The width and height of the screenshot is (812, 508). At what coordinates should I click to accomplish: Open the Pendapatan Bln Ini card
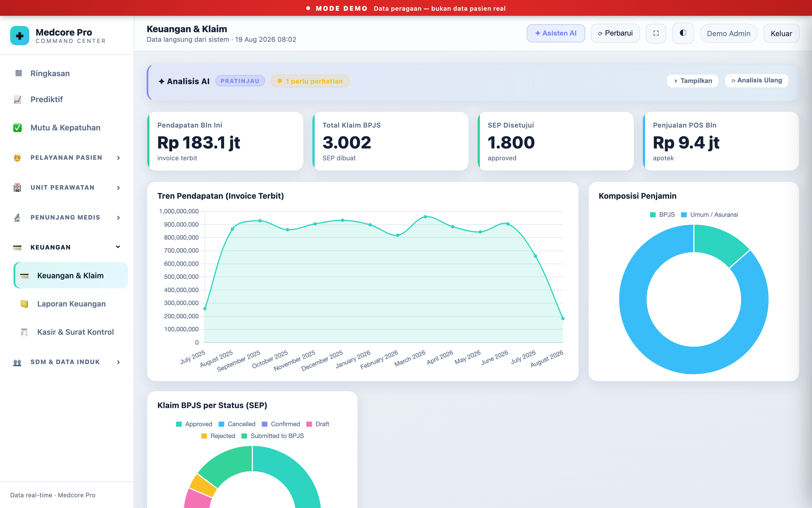225,141
